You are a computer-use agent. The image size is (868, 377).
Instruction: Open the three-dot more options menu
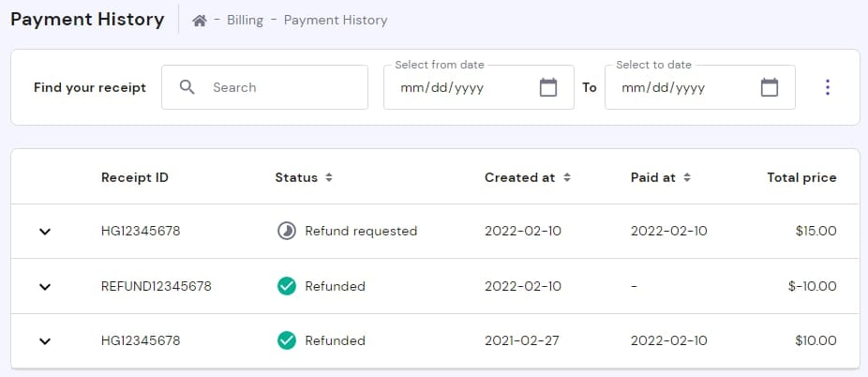click(828, 87)
